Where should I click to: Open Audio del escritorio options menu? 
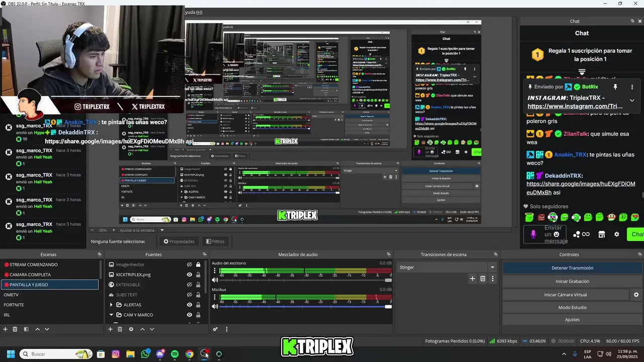coord(215,271)
